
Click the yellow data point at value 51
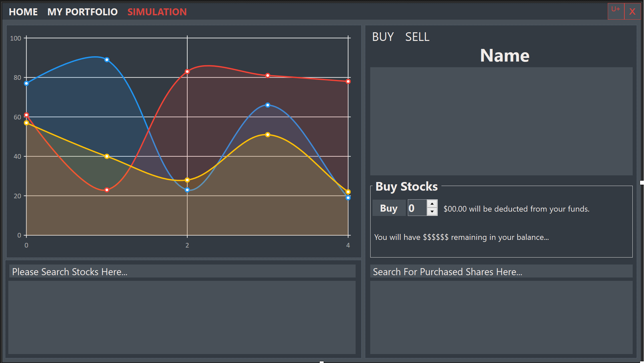[268, 135]
